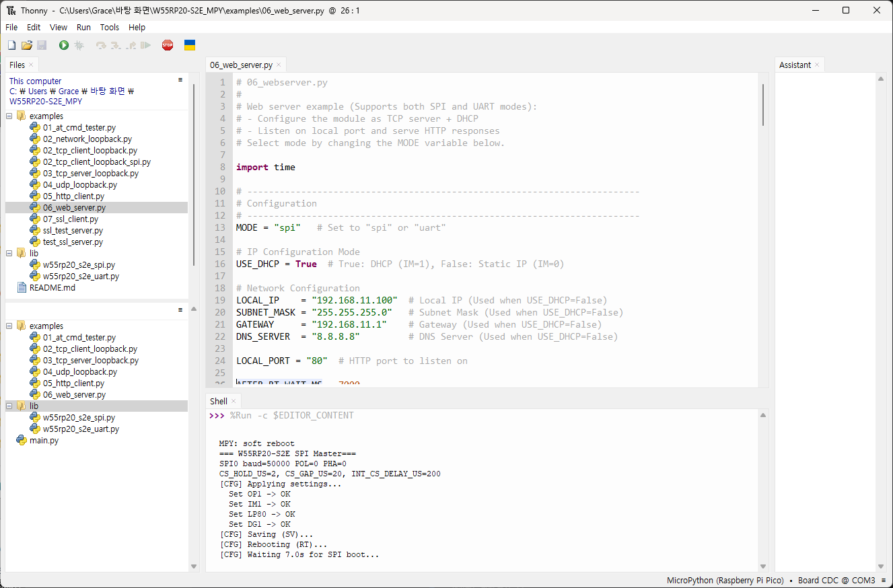
Task: Open the Help menu
Action: (137, 28)
